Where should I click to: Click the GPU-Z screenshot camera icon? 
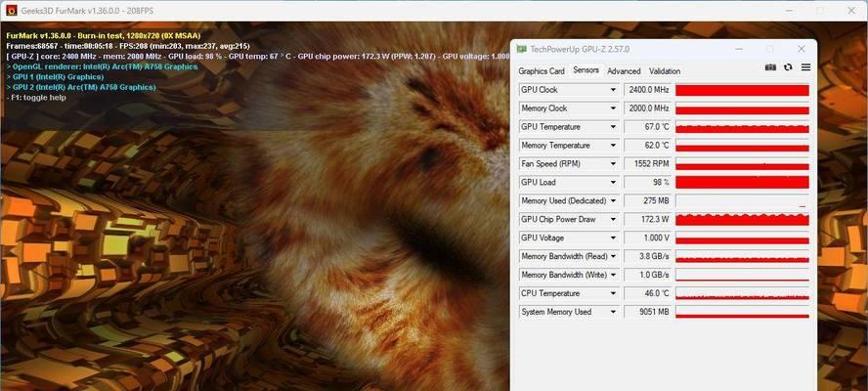(x=770, y=67)
